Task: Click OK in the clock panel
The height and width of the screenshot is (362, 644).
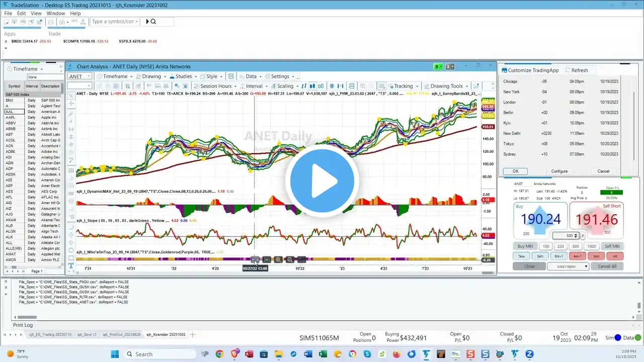Action: 515,171
